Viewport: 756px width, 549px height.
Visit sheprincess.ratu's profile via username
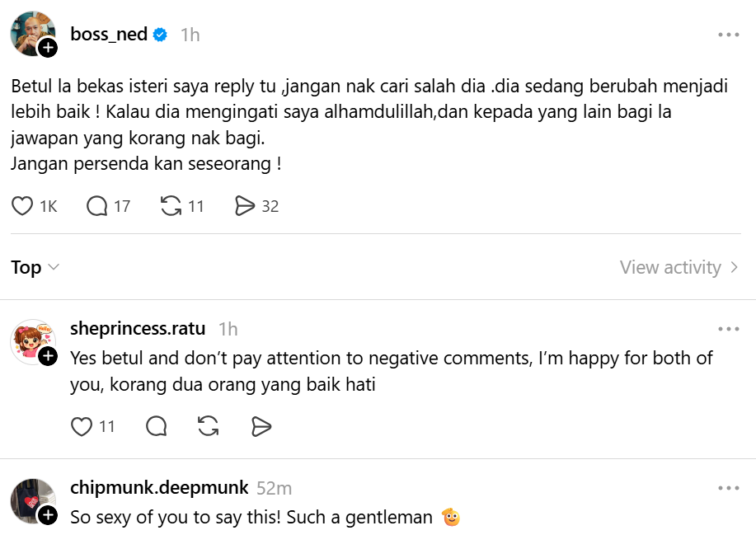(x=138, y=329)
